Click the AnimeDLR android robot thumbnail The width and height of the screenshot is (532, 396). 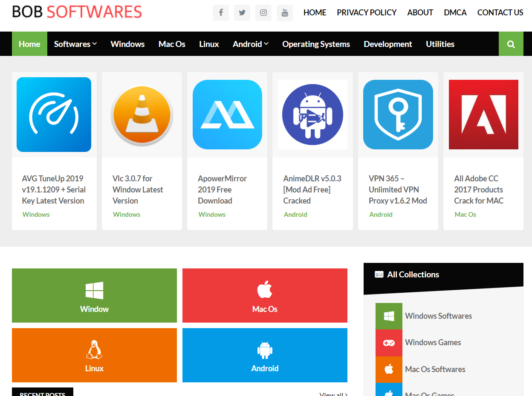pyautogui.click(x=312, y=114)
